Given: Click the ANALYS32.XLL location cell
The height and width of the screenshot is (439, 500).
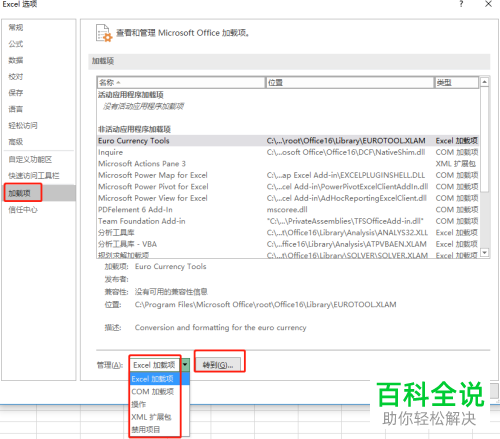Looking at the screenshot, I should 347,233.
